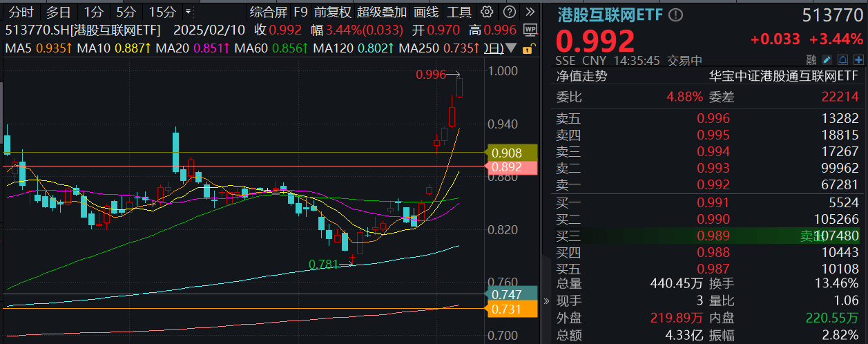Open 前复权 price adjustment menu

click(332, 12)
